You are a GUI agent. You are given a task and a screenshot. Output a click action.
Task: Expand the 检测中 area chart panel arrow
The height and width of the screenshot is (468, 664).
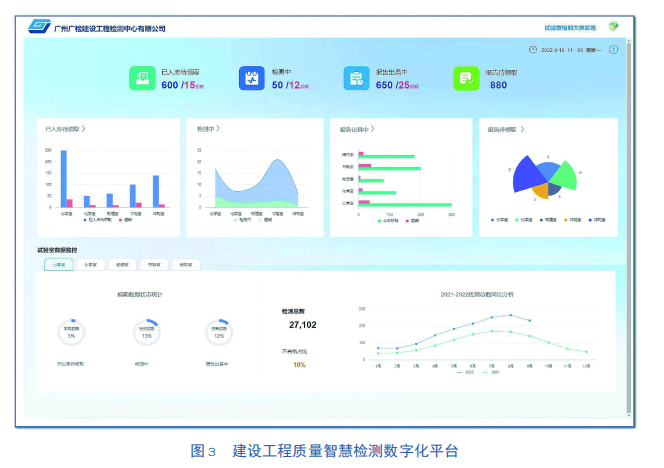[218, 129]
